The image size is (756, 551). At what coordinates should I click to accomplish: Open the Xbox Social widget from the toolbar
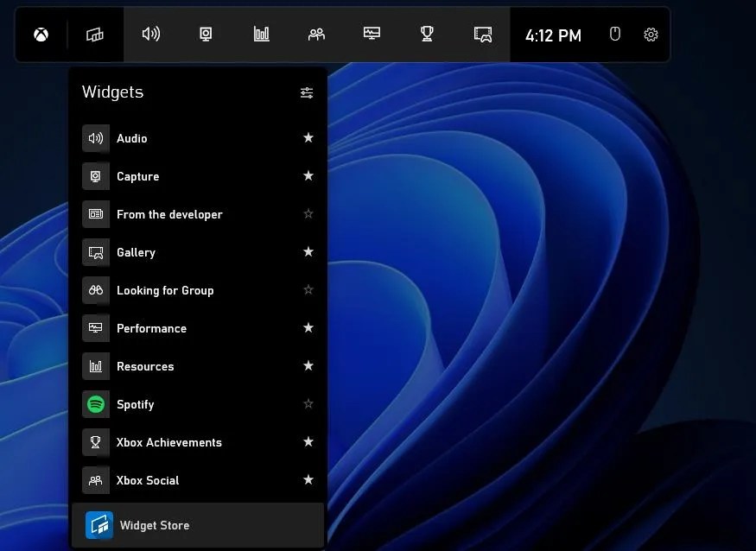click(x=316, y=35)
